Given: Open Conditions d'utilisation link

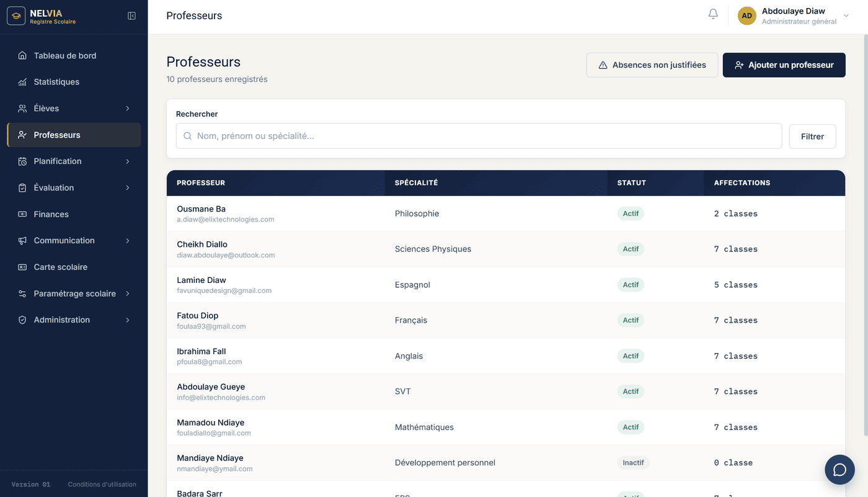Looking at the screenshot, I should click(x=102, y=485).
